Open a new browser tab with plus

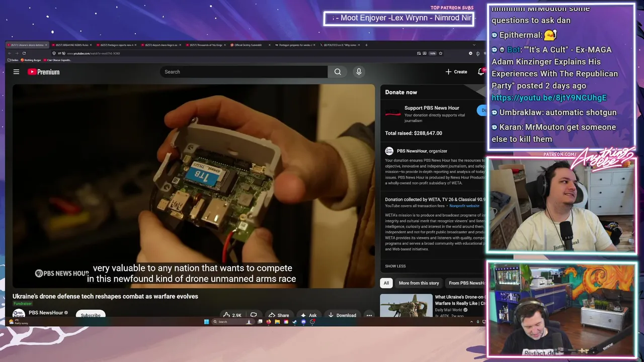[x=366, y=45]
